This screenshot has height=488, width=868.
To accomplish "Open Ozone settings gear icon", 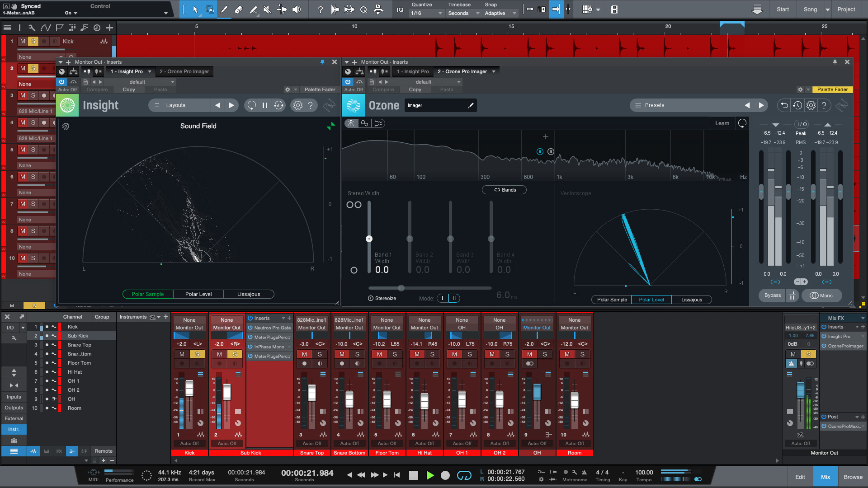I will 811,105.
